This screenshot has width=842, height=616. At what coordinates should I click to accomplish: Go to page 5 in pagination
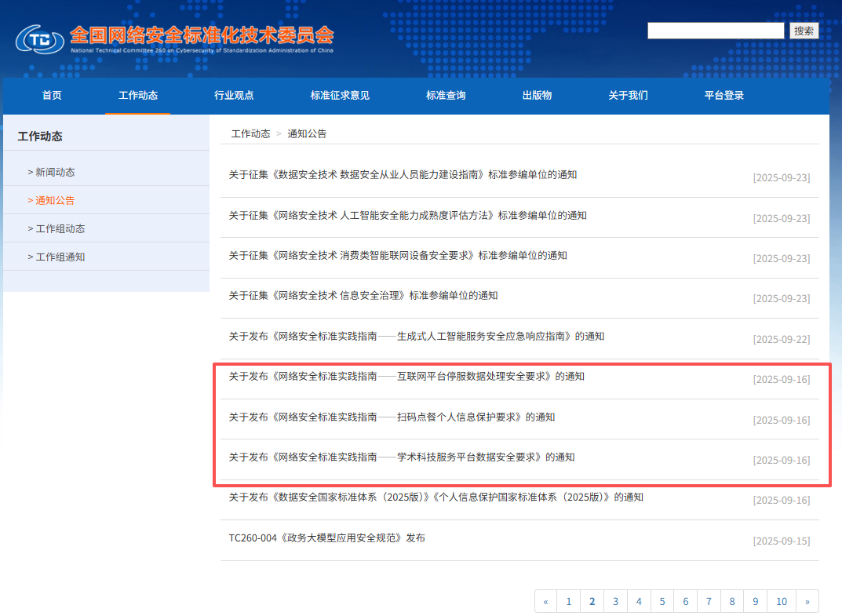662,600
